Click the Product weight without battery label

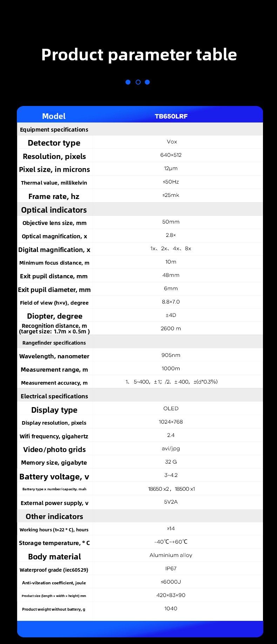click(x=54, y=609)
